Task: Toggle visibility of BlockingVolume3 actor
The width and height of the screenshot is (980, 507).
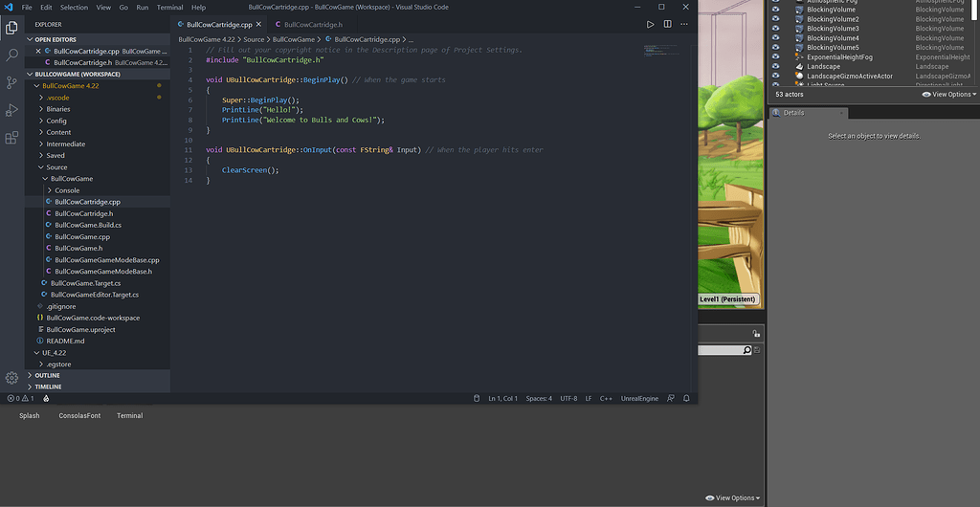Action: point(775,28)
